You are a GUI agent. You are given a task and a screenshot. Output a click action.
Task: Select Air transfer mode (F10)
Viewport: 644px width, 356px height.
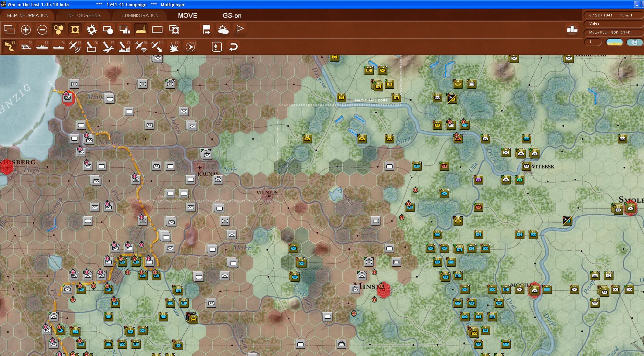pyautogui.click(x=157, y=47)
